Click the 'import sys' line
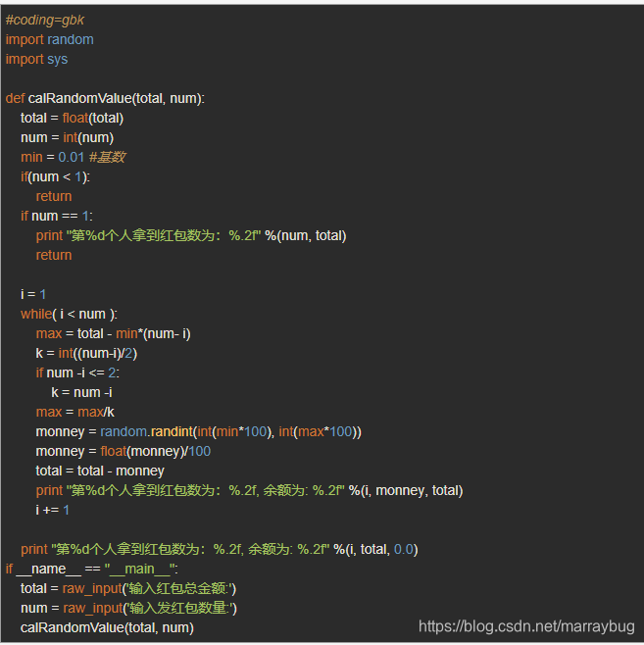Image resolution: width=644 pixels, height=645 pixels. click(x=36, y=59)
